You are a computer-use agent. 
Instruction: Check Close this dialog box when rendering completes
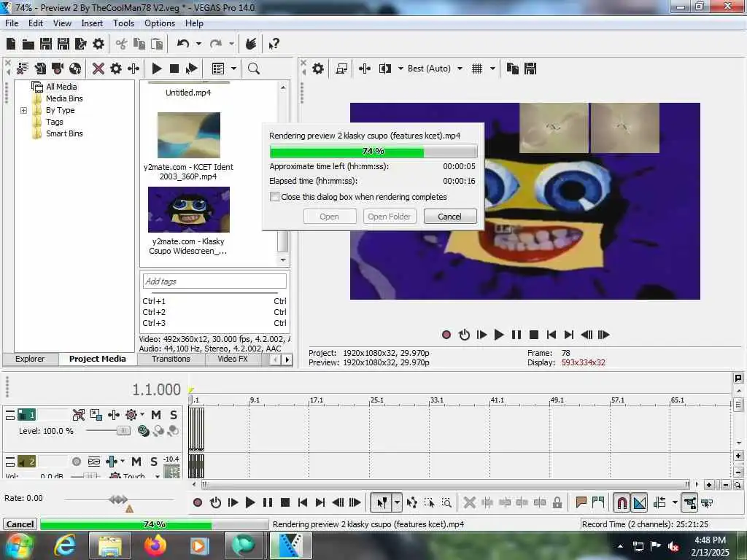click(274, 197)
